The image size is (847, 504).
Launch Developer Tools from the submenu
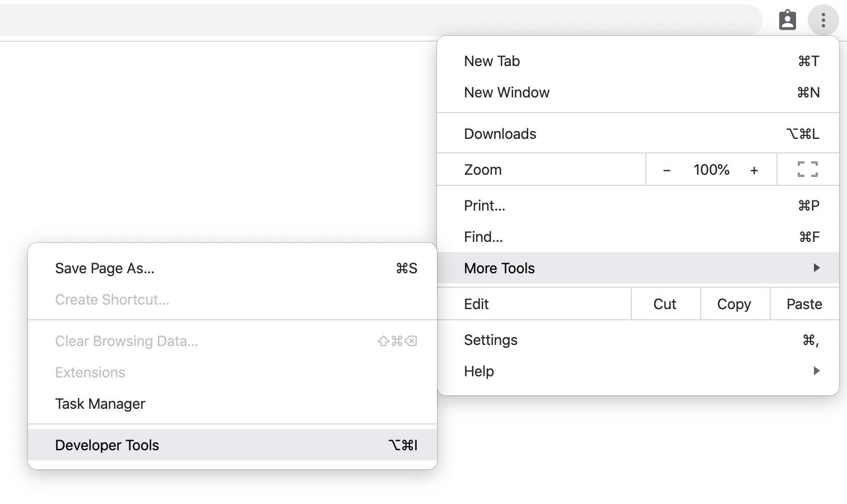click(x=232, y=445)
